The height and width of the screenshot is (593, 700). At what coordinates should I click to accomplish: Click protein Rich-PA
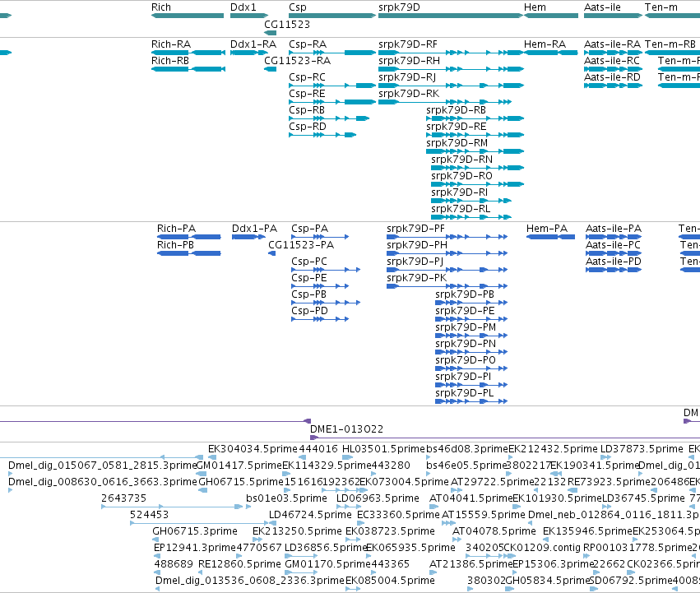(x=189, y=237)
